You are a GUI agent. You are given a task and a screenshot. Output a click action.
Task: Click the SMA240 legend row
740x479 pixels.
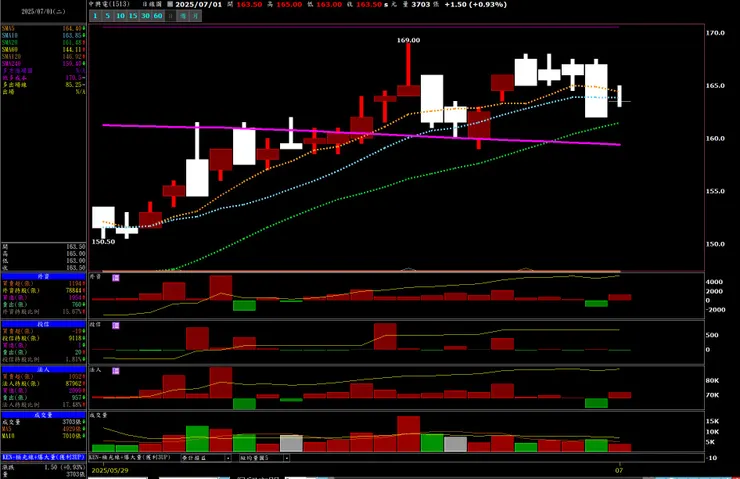43,64
